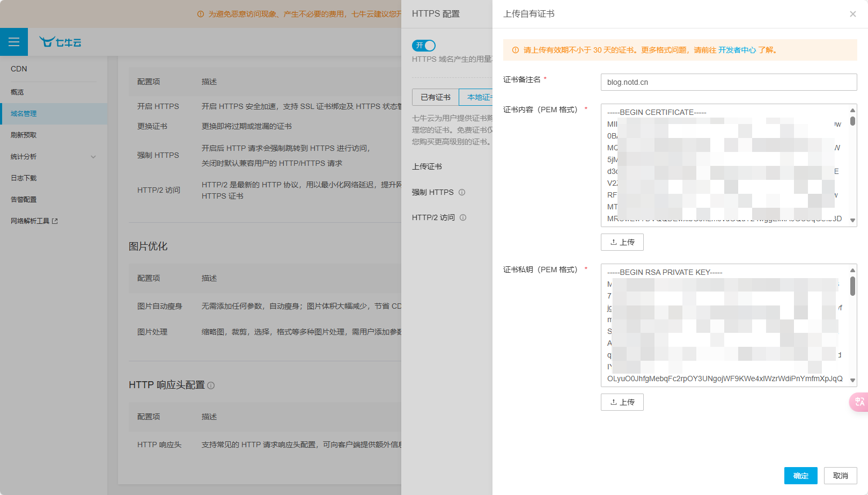Close the upload certificate dialog
Screen dimensions: 868x495
point(853,14)
